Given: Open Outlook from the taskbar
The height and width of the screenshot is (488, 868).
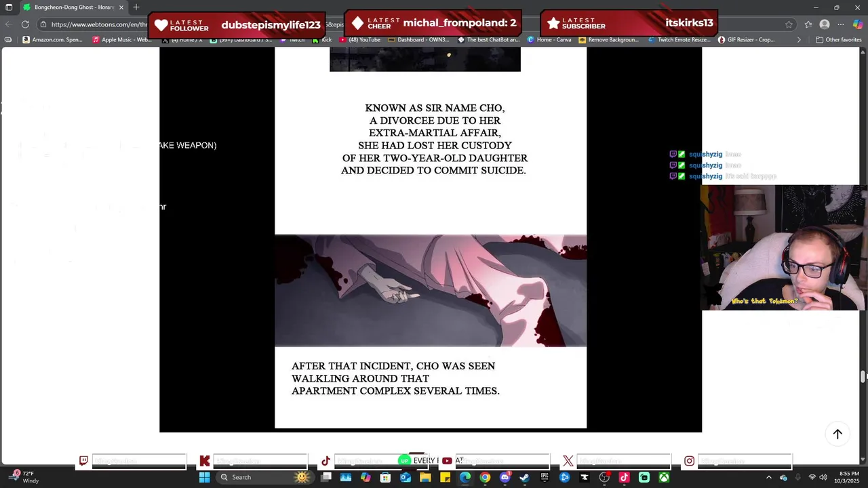Looking at the screenshot, I should 406,477.
